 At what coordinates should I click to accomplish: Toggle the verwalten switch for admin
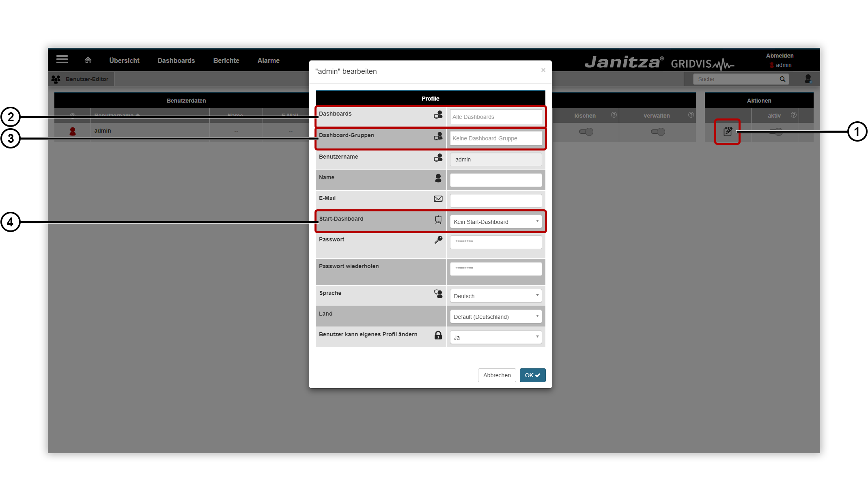pos(658,131)
